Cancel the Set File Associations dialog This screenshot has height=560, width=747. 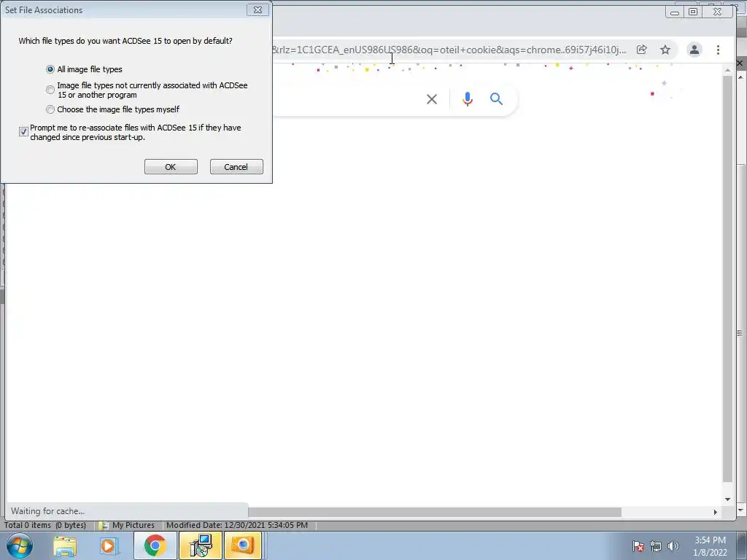[236, 167]
